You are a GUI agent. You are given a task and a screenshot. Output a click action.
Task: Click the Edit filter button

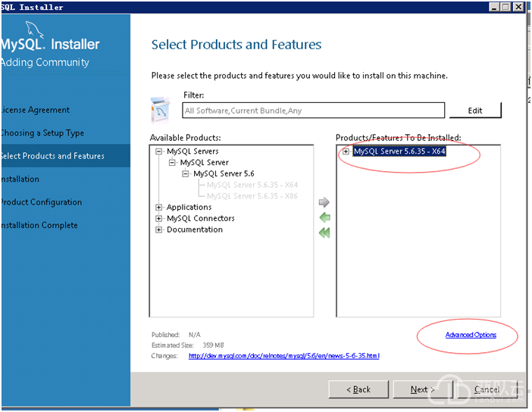475,111
